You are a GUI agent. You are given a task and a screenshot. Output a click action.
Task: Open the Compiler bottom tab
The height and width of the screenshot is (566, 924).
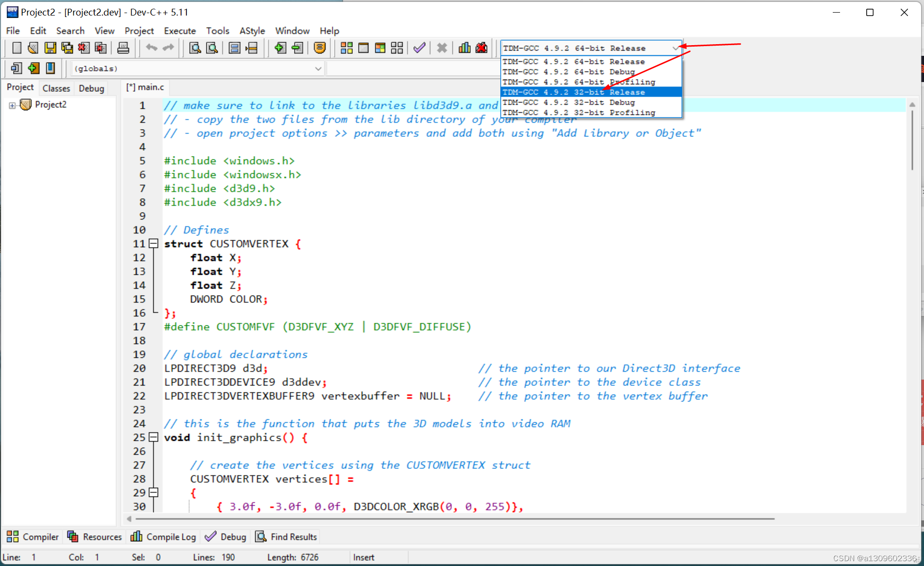point(33,537)
